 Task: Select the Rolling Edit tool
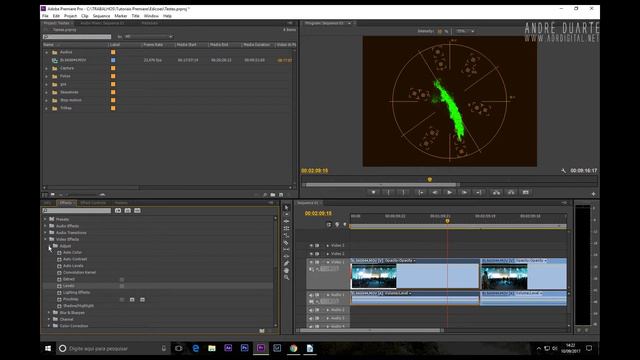coord(287,229)
